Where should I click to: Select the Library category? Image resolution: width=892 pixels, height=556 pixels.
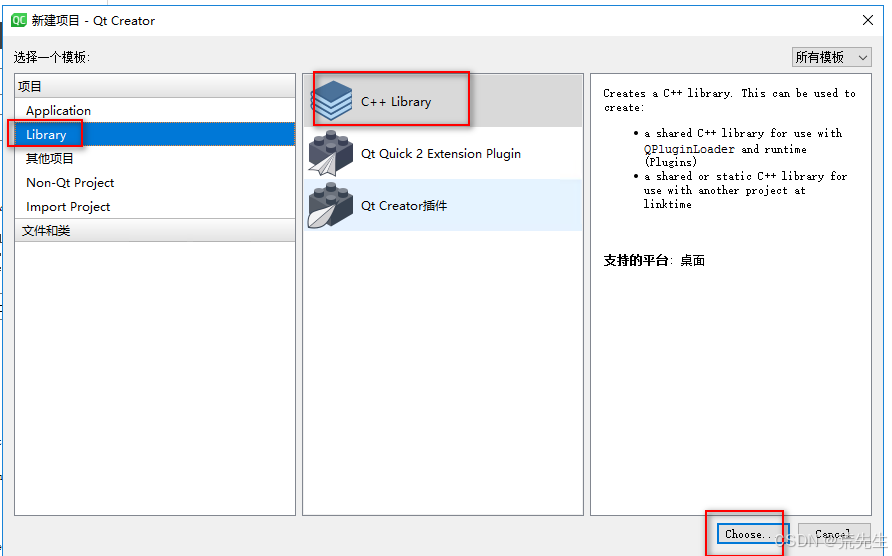click(x=155, y=134)
